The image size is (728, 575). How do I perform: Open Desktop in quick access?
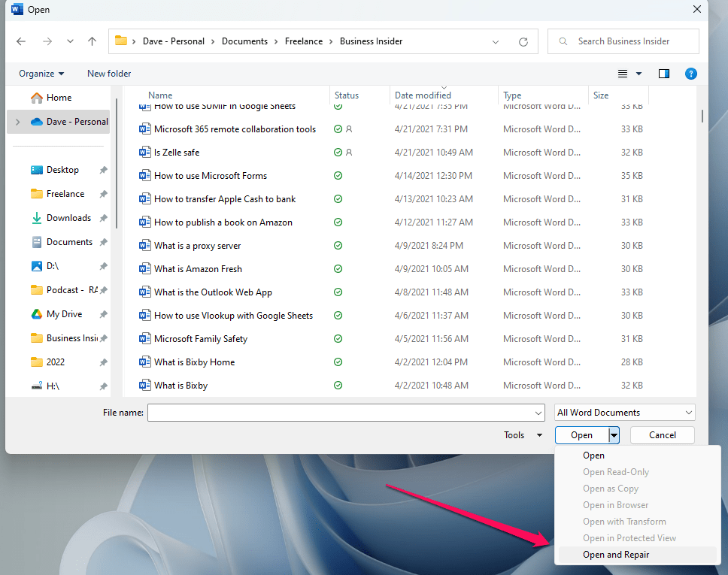point(62,171)
